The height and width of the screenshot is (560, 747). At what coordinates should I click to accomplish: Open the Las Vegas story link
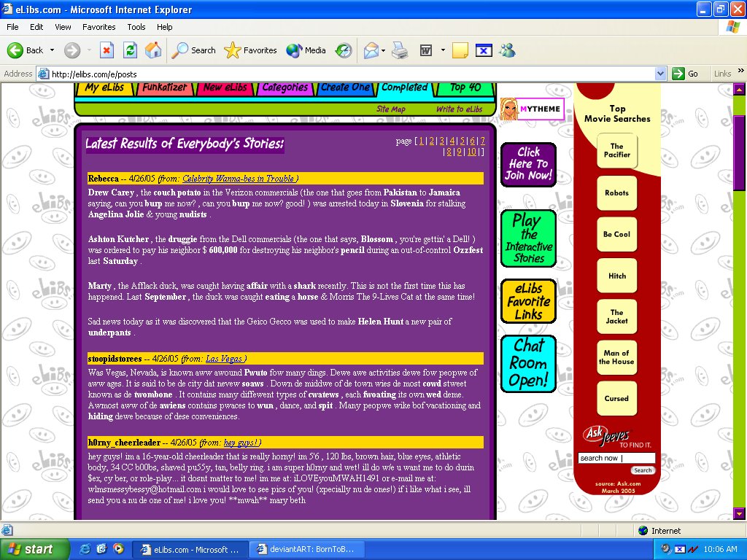tap(224, 359)
